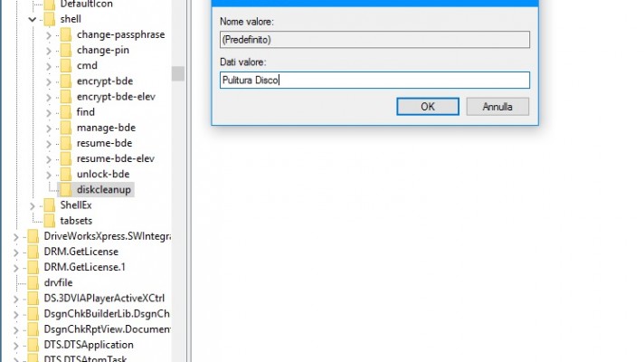Click the unlock-bde folder icon

[66, 175]
